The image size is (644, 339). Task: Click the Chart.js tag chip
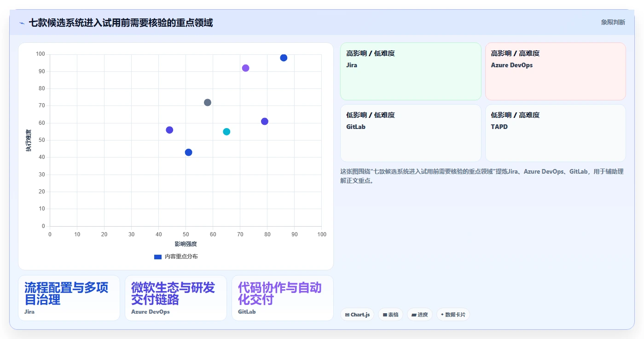(357, 315)
